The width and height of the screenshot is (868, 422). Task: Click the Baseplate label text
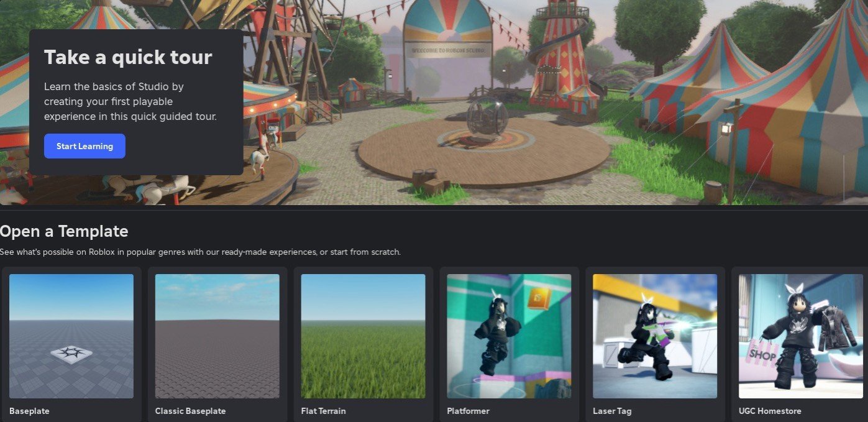click(x=29, y=411)
